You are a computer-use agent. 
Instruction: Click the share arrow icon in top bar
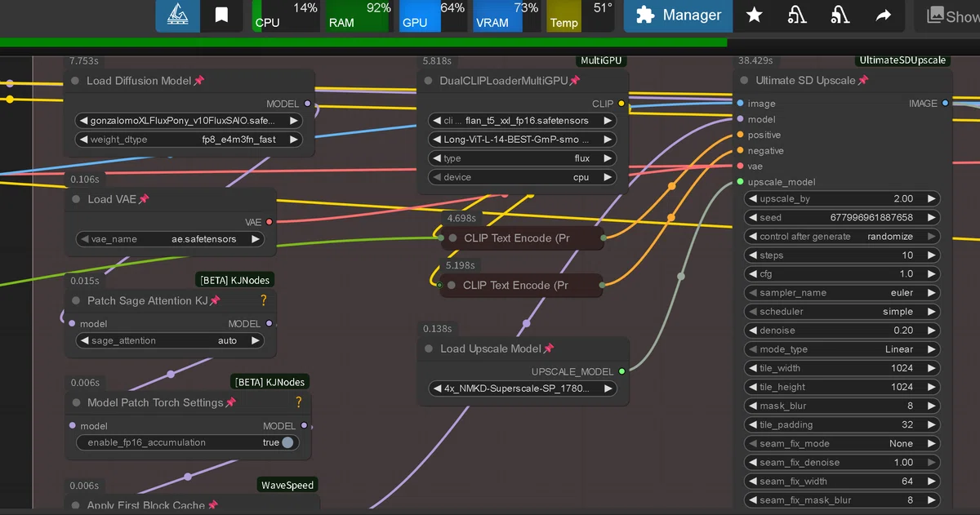point(883,16)
